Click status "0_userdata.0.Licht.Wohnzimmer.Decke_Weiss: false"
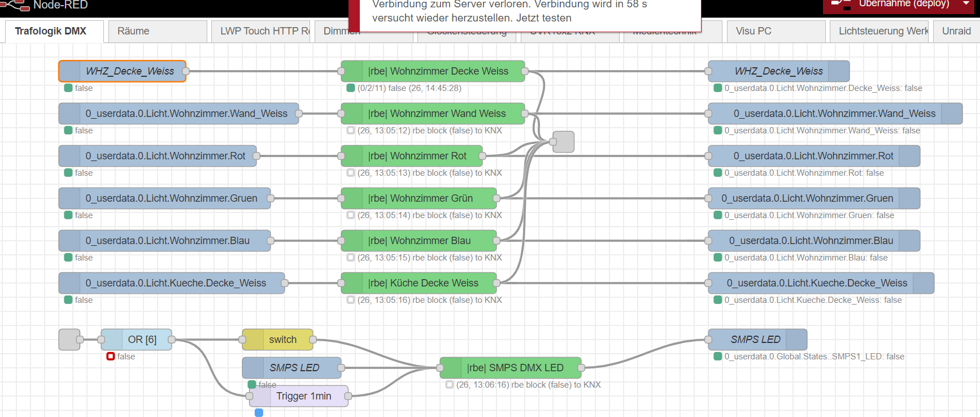This screenshot has width=980, height=417. [x=824, y=88]
